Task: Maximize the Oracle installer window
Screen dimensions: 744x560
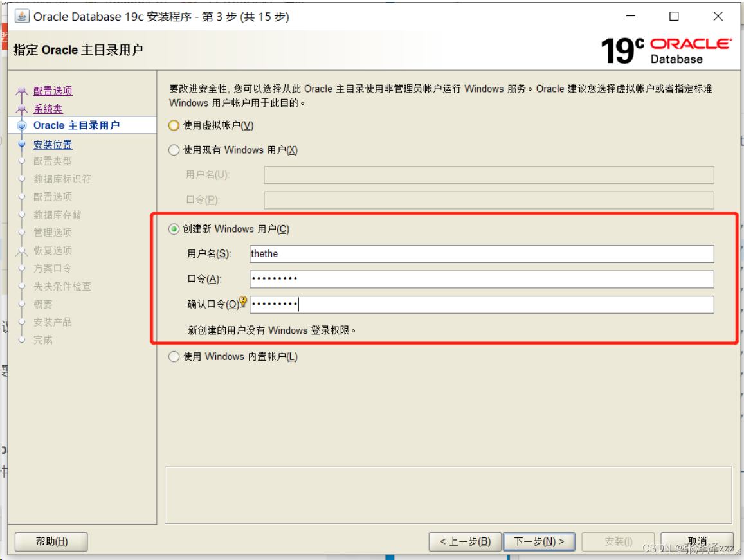Action: click(674, 16)
